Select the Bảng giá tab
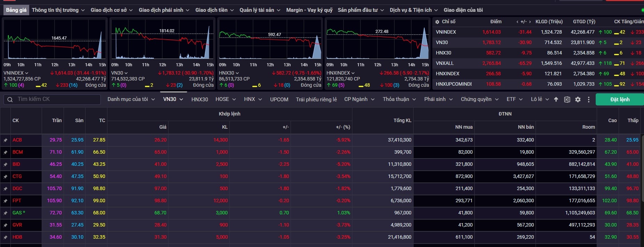 pyautogui.click(x=16, y=10)
